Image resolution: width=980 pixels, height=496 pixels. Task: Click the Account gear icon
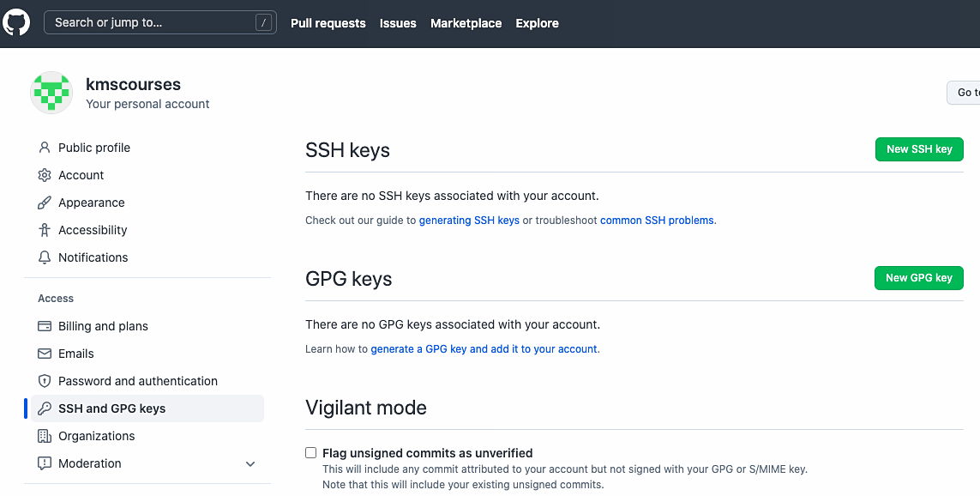pyautogui.click(x=44, y=175)
